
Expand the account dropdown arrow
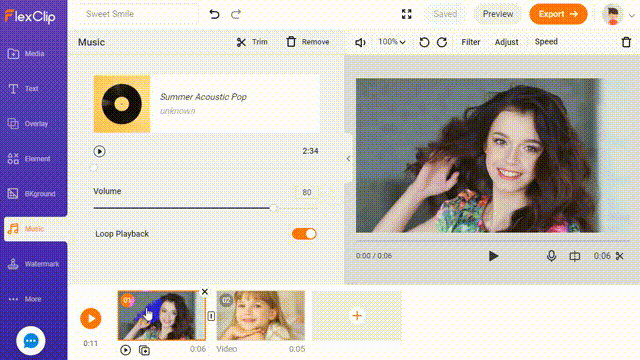pos(631,16)
